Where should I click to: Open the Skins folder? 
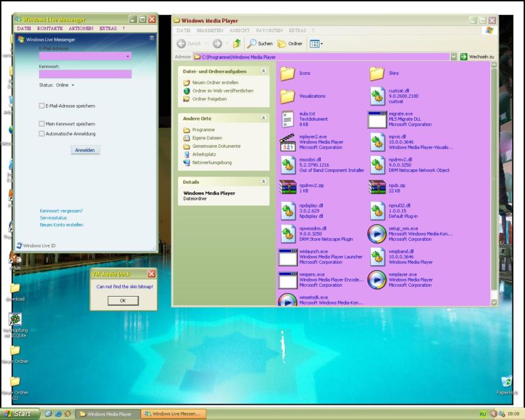[x=377, y=73]
